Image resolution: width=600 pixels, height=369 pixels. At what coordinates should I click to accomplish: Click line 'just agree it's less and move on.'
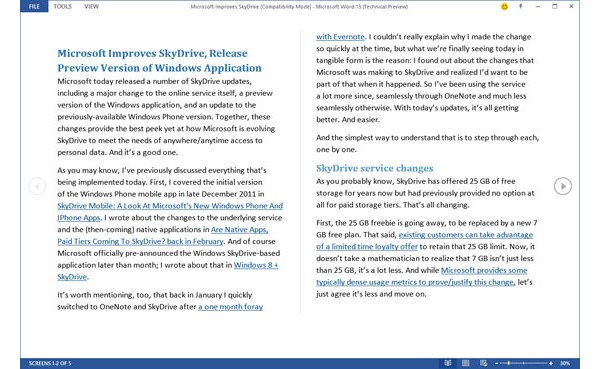371,294
